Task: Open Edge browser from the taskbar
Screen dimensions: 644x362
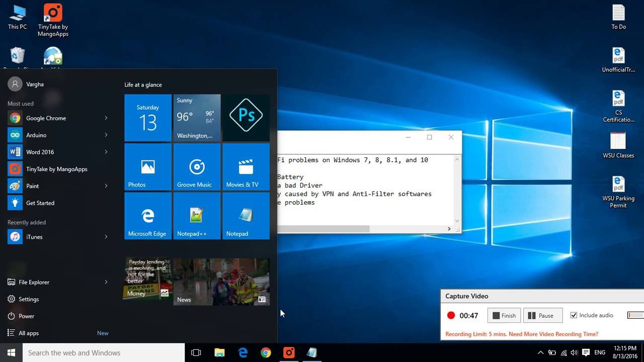Action: tap(243, 353)
